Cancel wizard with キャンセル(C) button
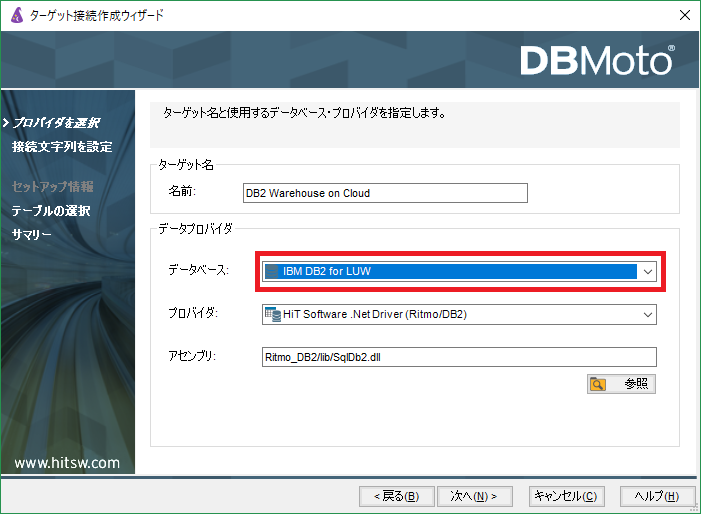 pos(566,497)
